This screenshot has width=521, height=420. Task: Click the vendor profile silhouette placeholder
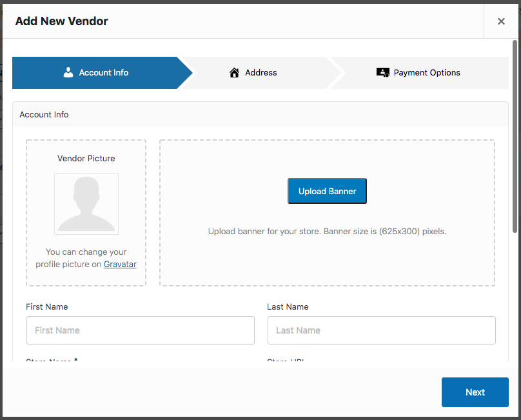tap(86, 204)
